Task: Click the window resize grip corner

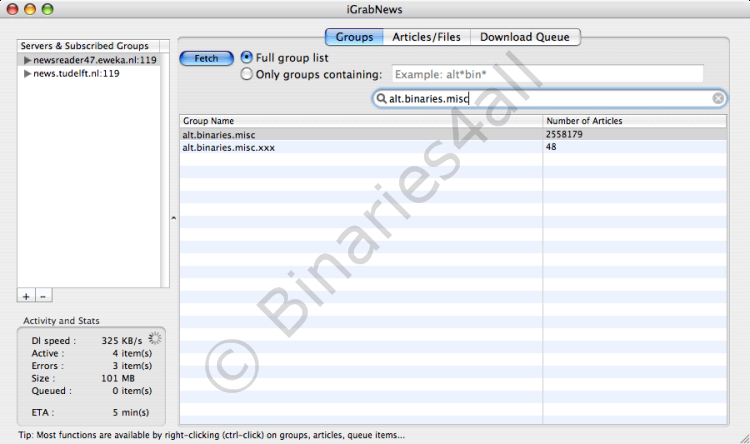Action: pyautogui.click(x=744, y=438)
